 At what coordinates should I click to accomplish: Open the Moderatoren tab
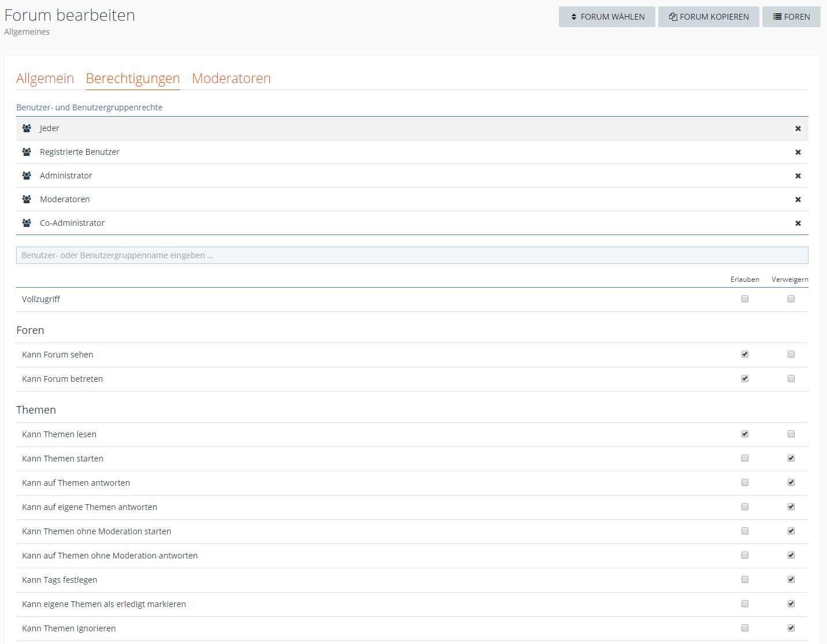(231, 79)
